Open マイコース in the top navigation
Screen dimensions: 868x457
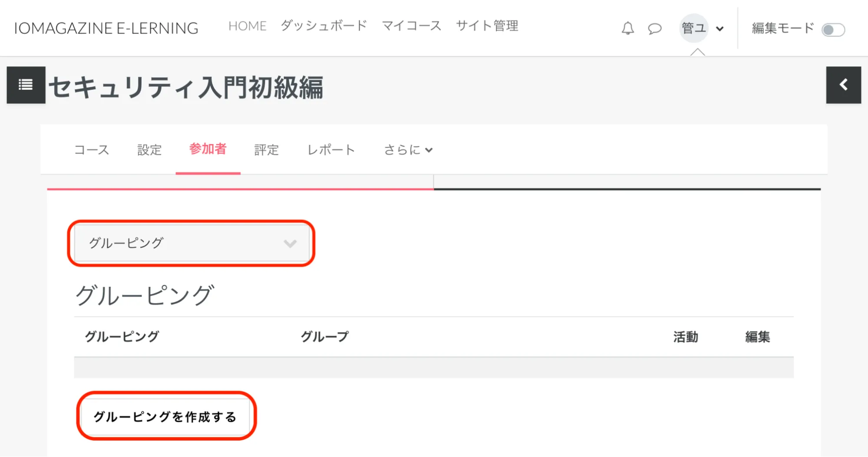pos(412,26)
